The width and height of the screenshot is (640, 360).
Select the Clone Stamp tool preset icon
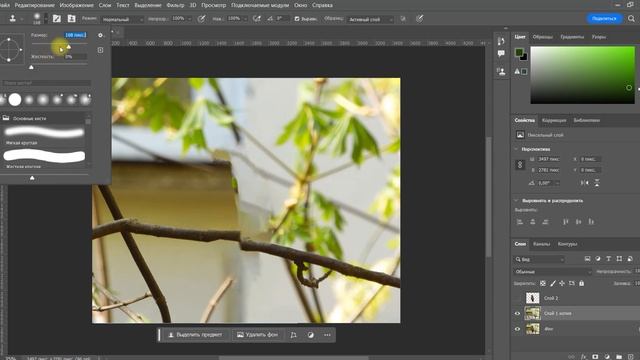coord(13,18)
